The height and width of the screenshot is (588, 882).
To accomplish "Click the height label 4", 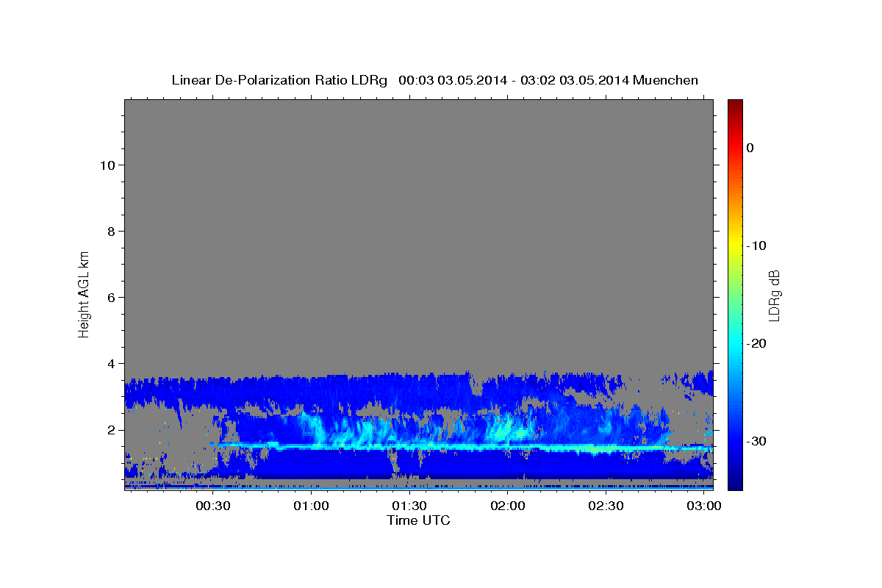I will pyautogui.click(x=110, y=364).
